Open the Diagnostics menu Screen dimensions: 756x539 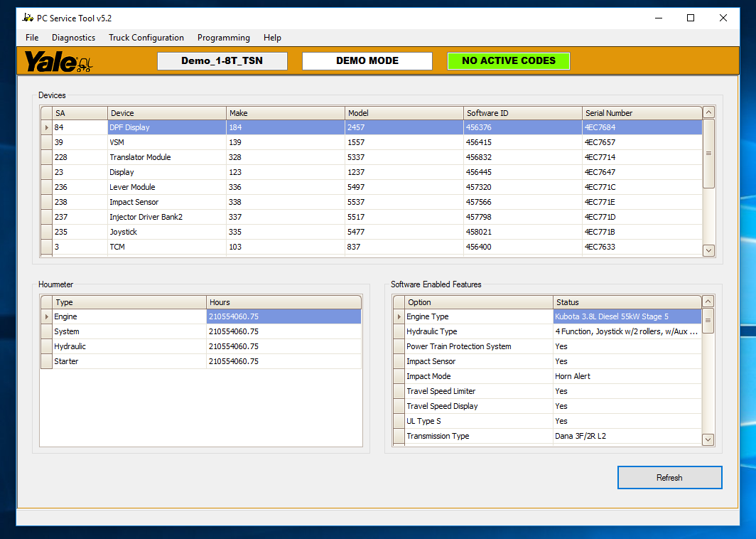pos(73,38)
